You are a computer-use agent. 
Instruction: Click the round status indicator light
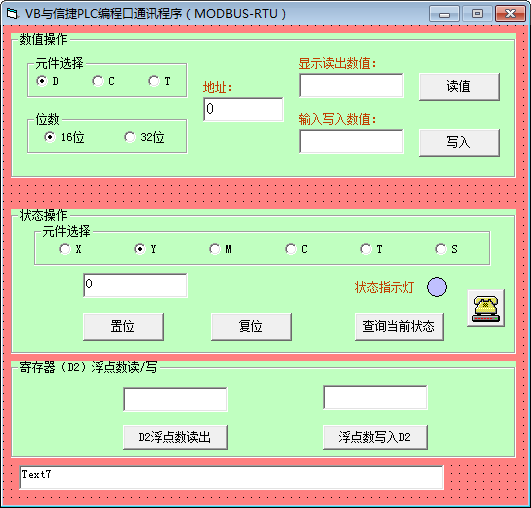click(437, 287)
